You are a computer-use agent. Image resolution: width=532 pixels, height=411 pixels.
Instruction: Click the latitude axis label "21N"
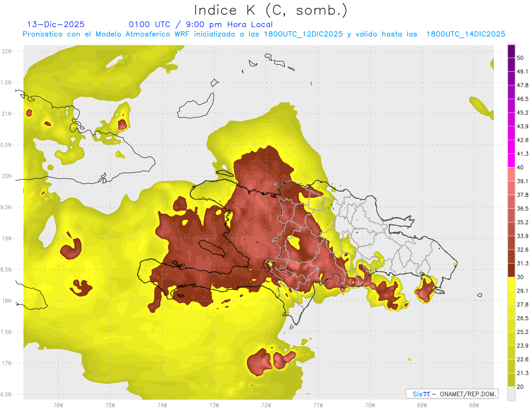(8, 114)
